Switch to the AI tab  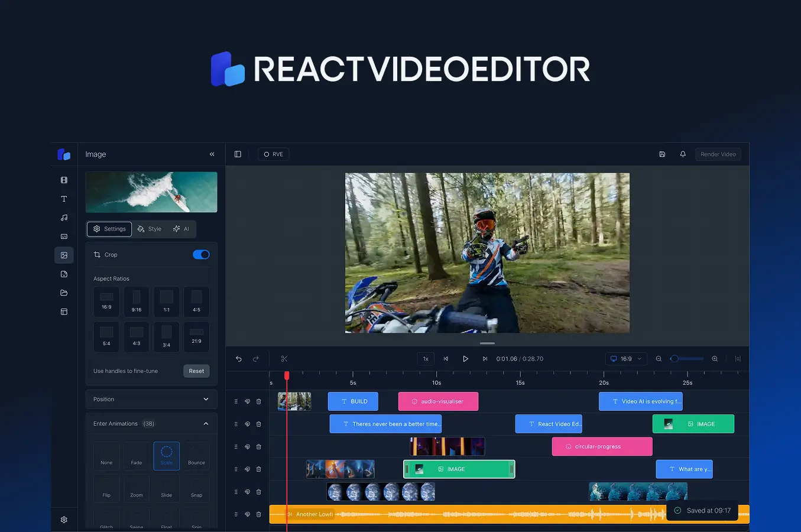point(181,229)
